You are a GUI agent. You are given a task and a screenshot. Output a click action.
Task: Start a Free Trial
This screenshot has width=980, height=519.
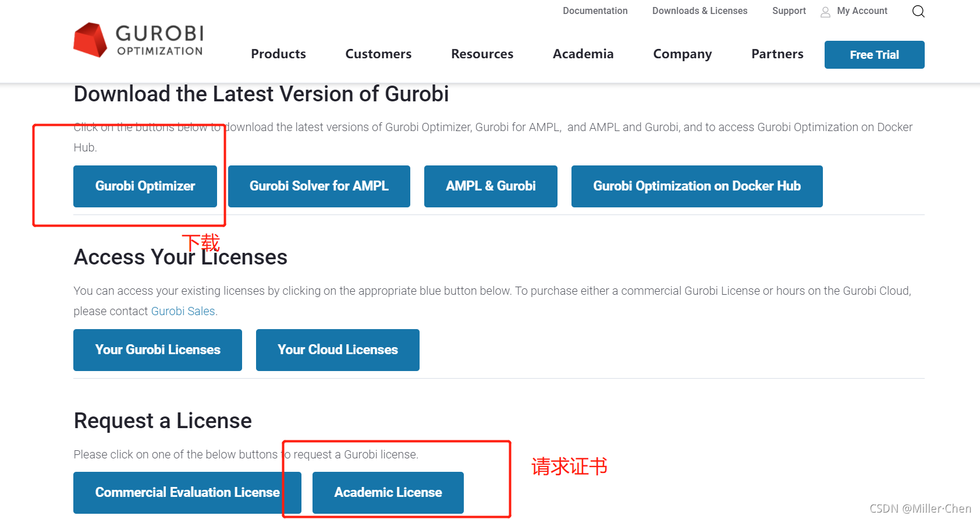874,55
